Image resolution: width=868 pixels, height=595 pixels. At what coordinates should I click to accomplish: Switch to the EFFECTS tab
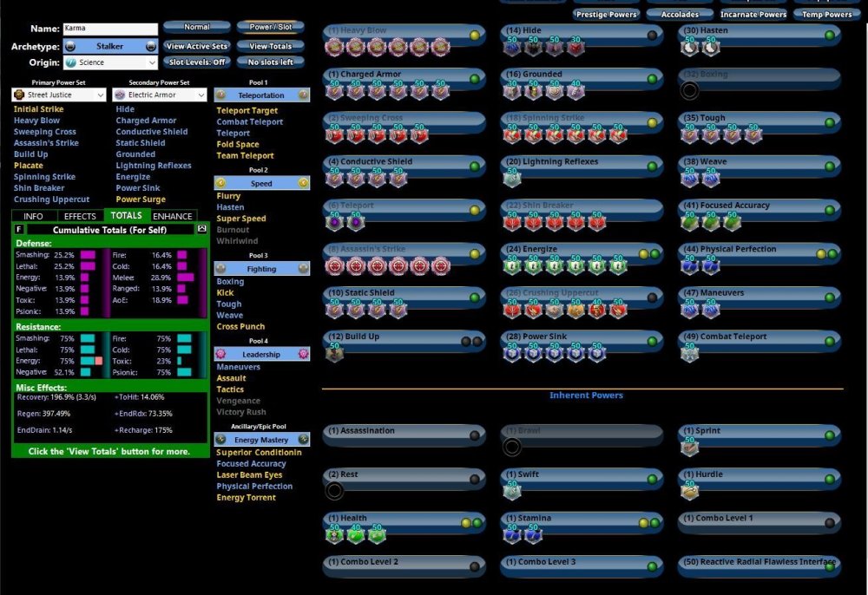[80, 216]
